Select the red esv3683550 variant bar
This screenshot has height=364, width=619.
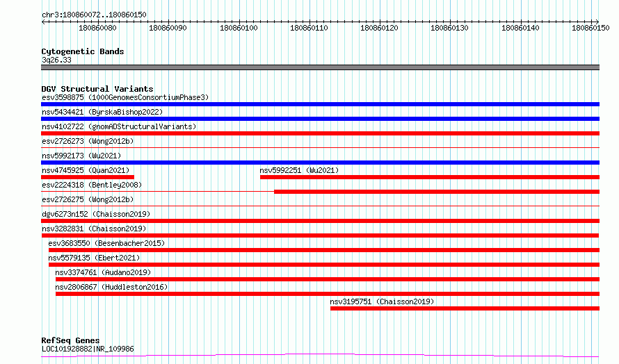[324, 250]
